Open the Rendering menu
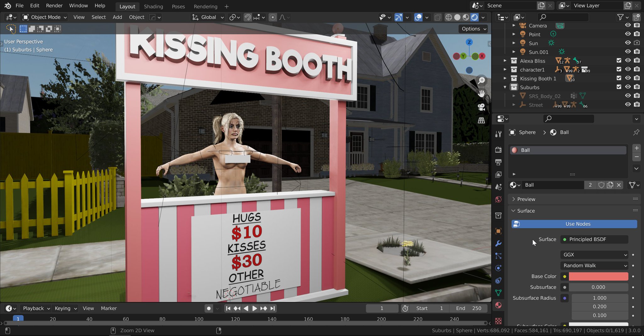The image size is (644, 336). (205, 6)
